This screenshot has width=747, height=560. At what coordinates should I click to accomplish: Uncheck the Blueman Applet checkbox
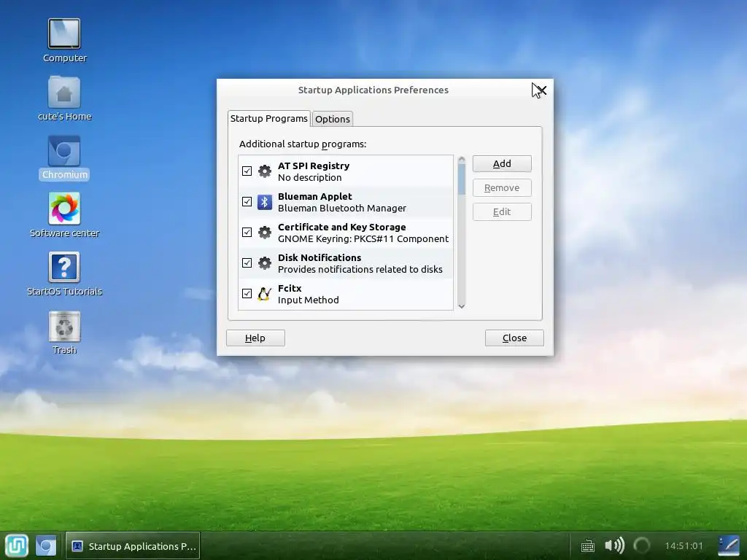(x=247, y=202)
